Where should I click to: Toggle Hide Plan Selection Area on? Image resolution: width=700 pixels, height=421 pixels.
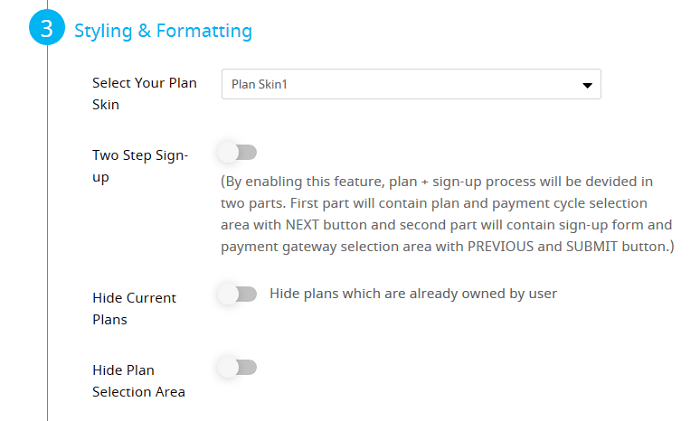238,368
